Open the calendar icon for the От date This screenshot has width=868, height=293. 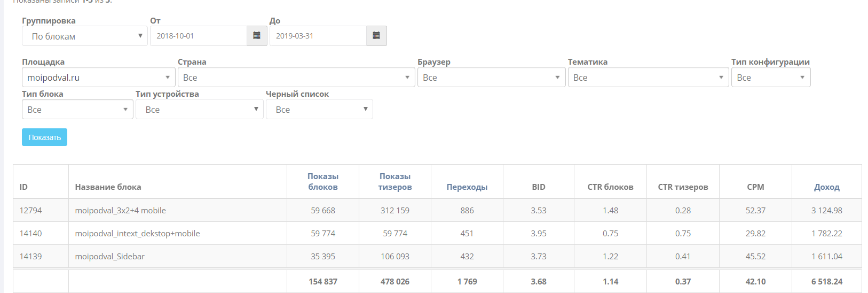257,36
